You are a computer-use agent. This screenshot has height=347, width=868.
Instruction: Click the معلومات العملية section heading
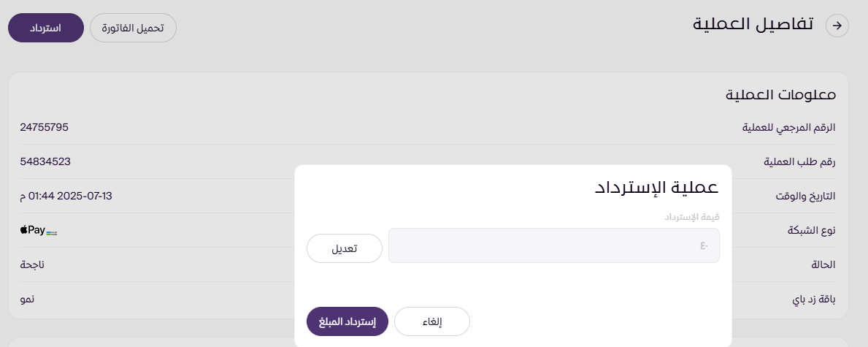pyautogui.click(x=780, y=95)
